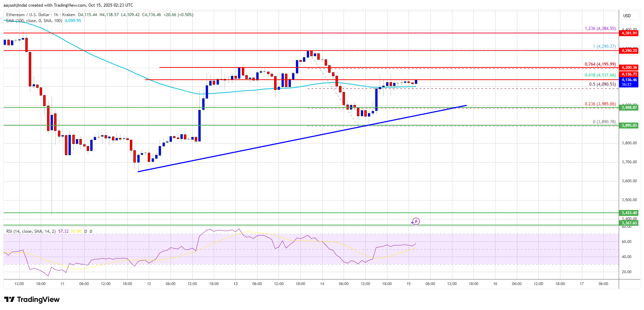
Task: Click the green 3,433.40 price label
Action: tap(629, 213)
